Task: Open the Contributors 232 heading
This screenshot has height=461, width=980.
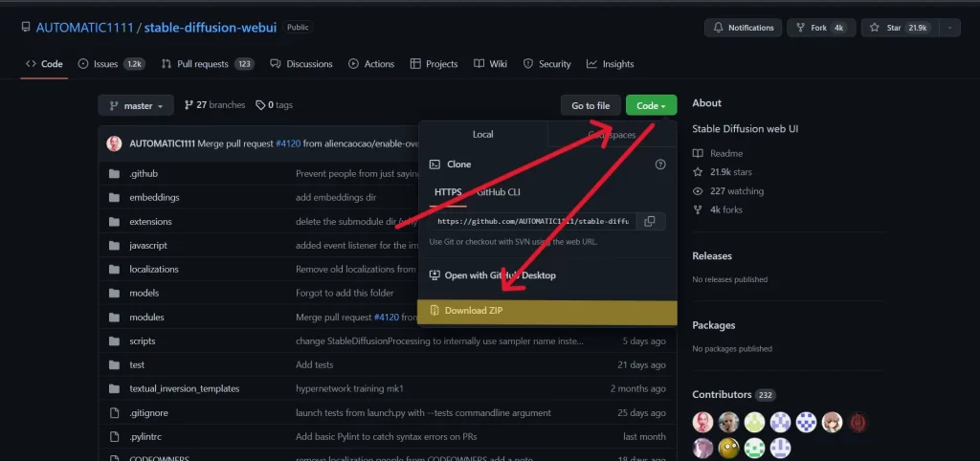Action: pos(734,395)
